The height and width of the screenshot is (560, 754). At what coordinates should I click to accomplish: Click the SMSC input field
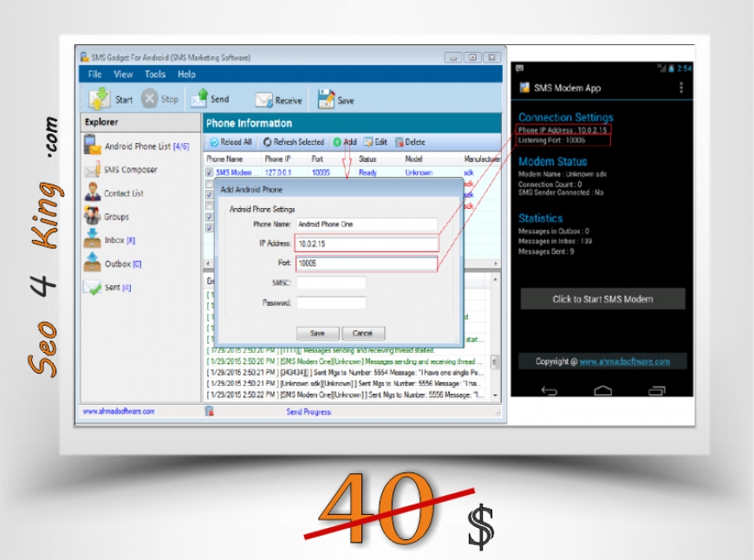click(x=331, y=283)
